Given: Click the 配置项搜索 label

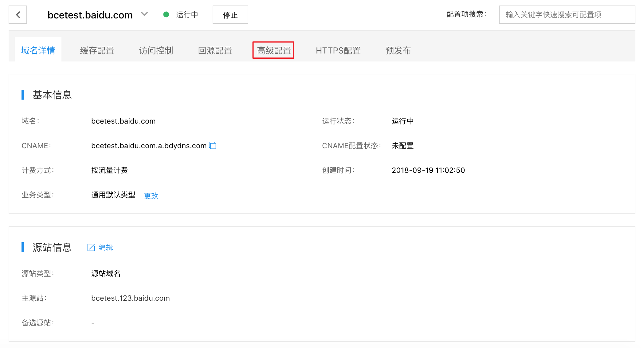Looking at the screenshot, I should (466, 14).
